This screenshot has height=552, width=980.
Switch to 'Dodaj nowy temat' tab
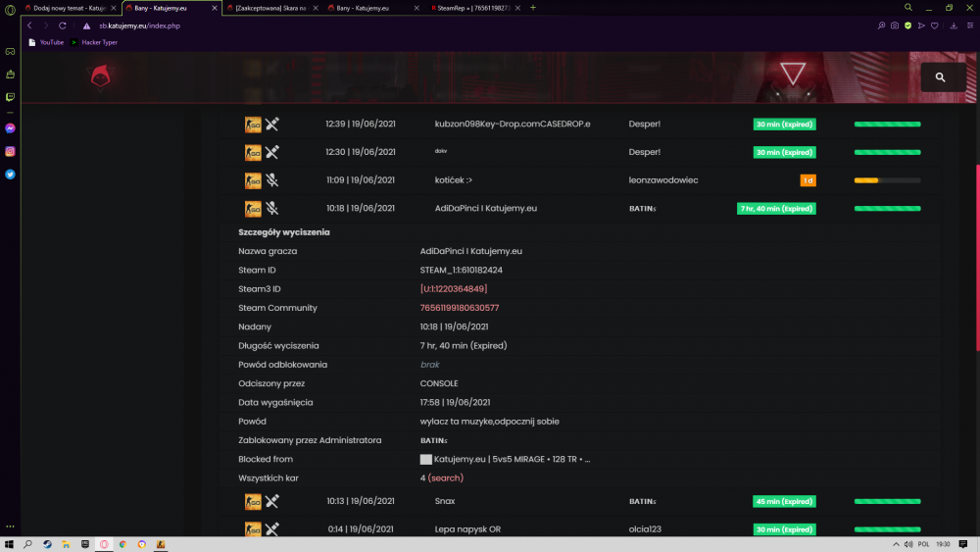[70, 8]
